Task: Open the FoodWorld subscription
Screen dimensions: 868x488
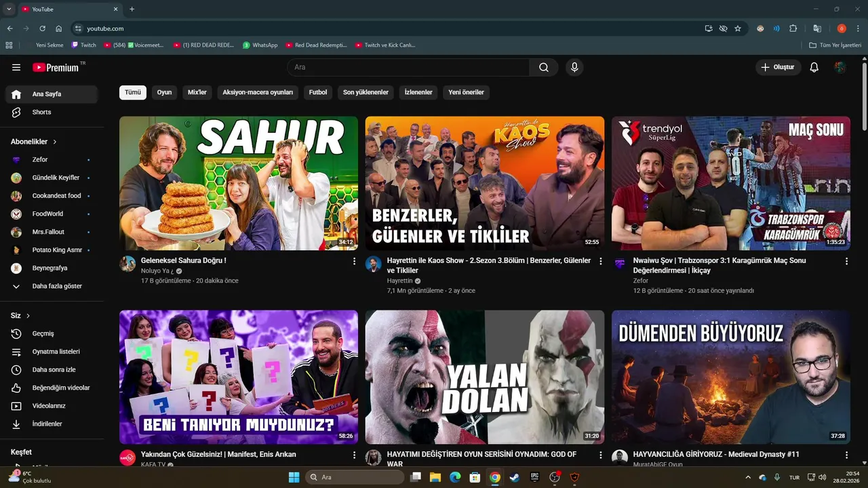Action: coord(52,213)
